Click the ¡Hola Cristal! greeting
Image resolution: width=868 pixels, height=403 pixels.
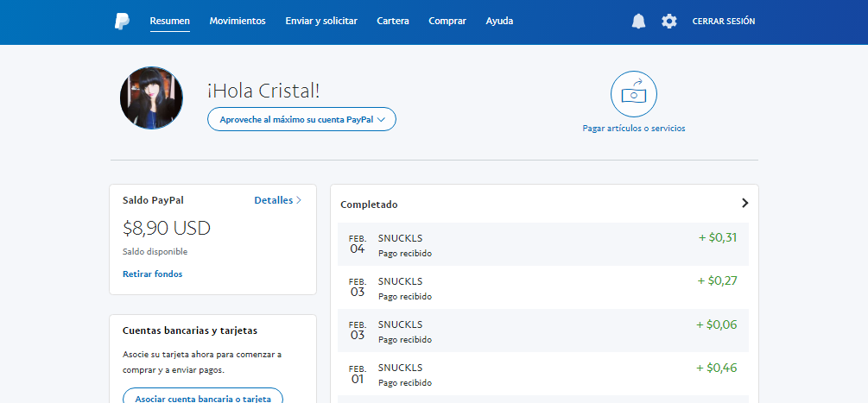click(263, 91)
